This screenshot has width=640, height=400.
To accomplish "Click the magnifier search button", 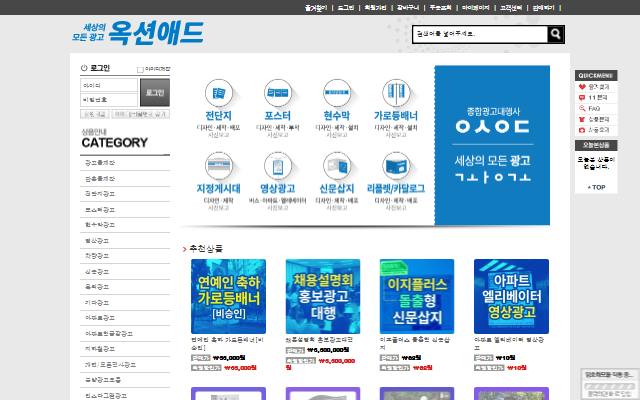I will click(x=556, y=34).
